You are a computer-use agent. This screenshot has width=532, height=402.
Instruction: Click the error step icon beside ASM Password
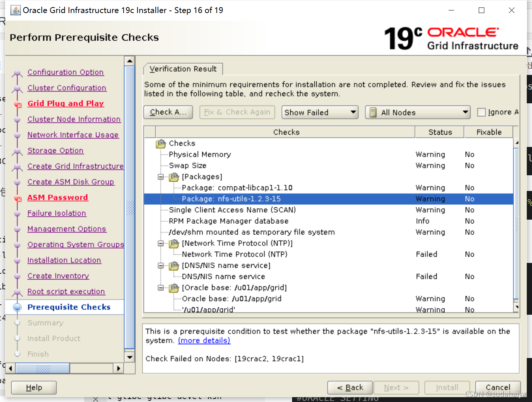(x=18, y=198)
